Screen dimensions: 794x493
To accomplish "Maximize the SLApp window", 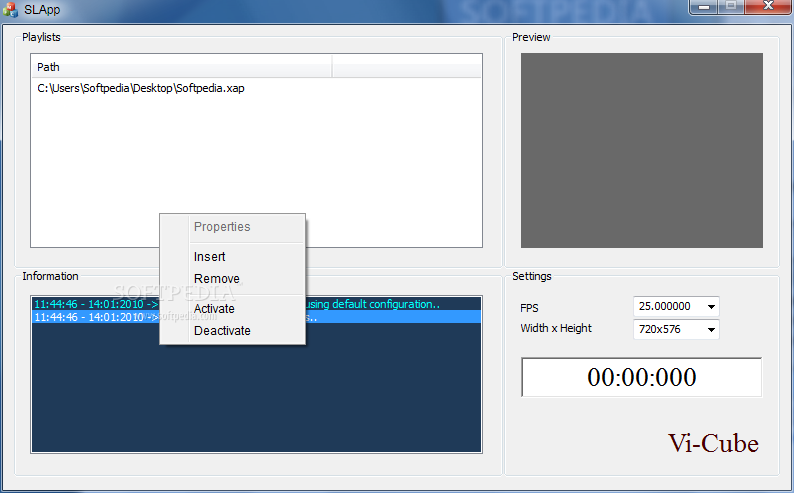I will 731,6.
